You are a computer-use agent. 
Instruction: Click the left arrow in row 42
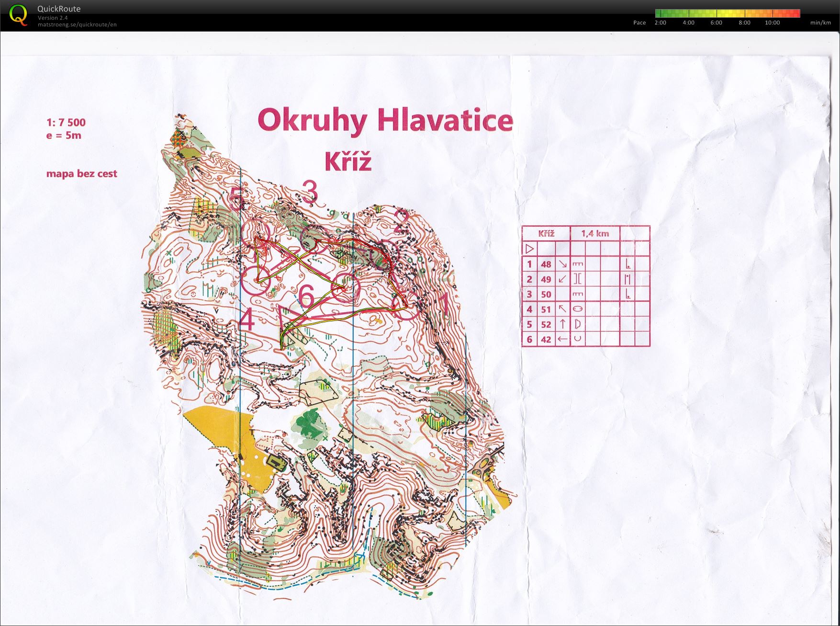(562, 339)
